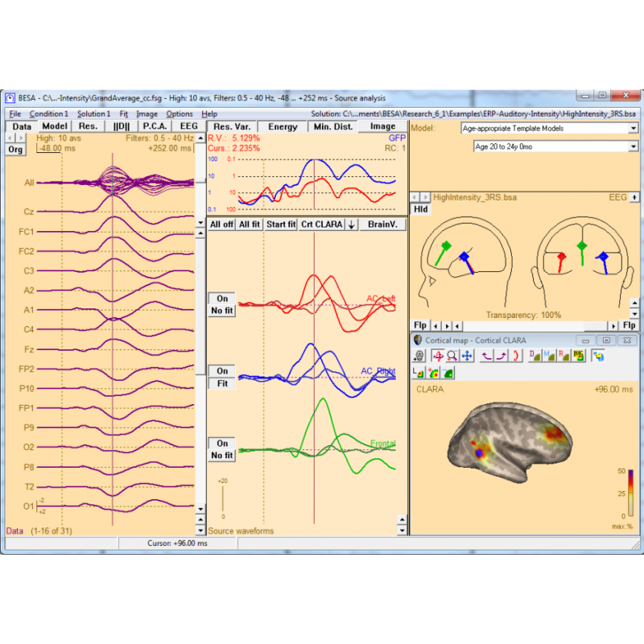644x644 pixels.
Task: Toggle the Fit button for AC_Right source
Action: point(222,383)
